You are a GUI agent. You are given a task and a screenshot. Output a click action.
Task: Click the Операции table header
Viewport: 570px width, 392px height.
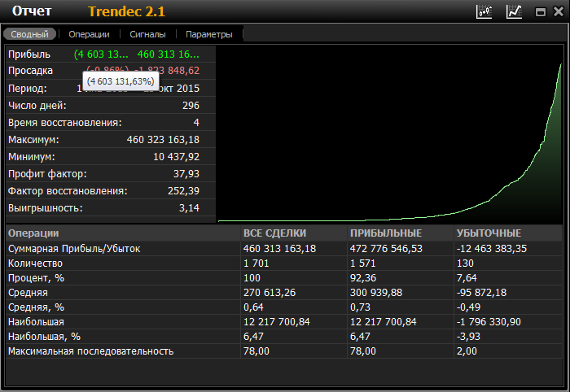point(31,233)
